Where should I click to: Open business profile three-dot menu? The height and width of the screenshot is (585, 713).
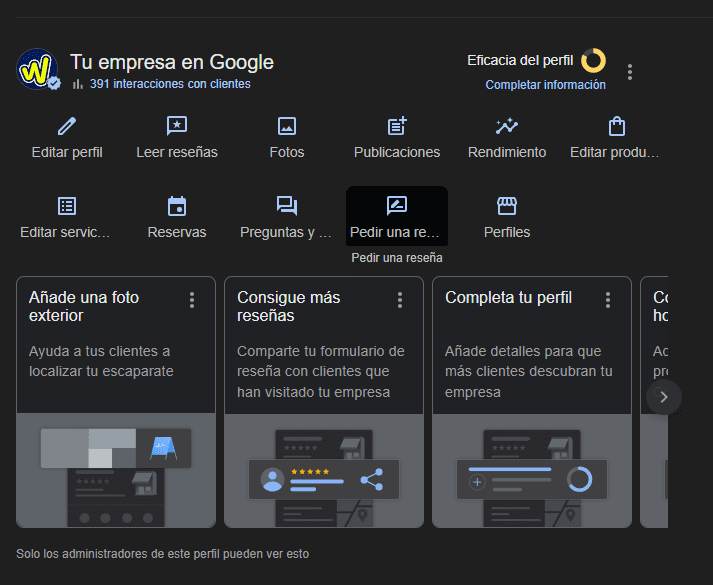629,72
